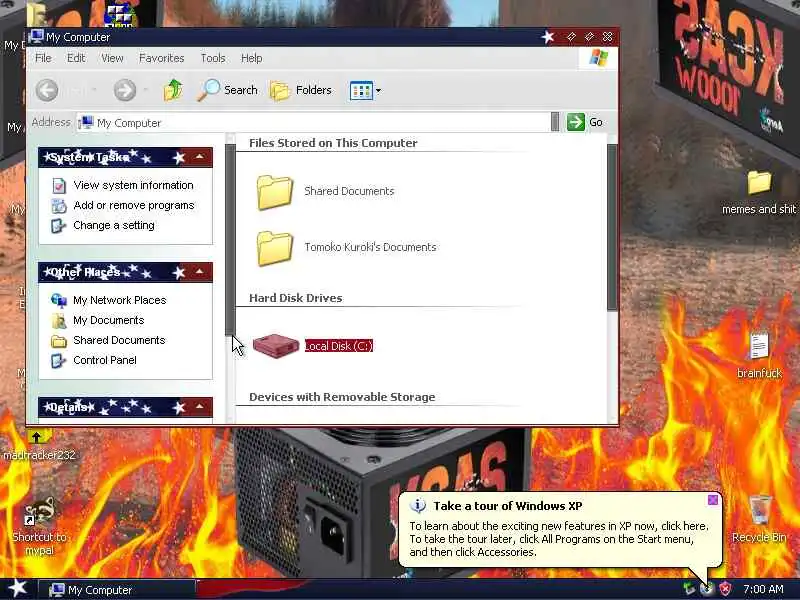Open the address bar dropdown
Viewport: 800px width, 600px height.
click(555, 122)
